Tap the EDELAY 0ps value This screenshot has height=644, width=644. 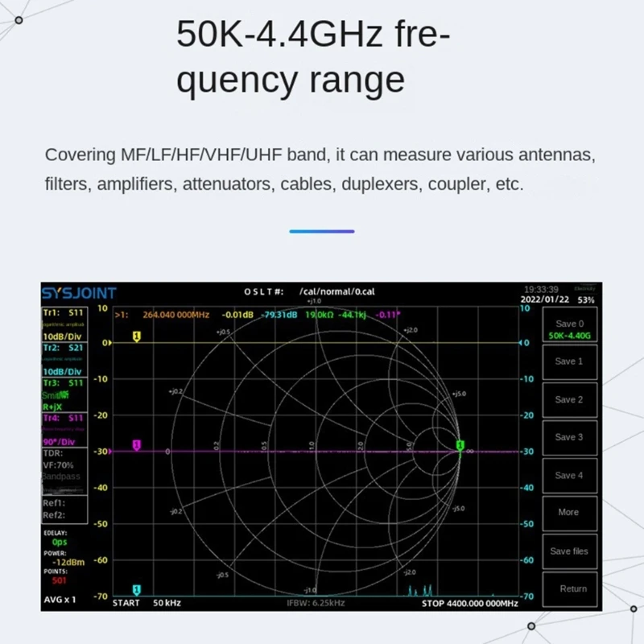60,542
